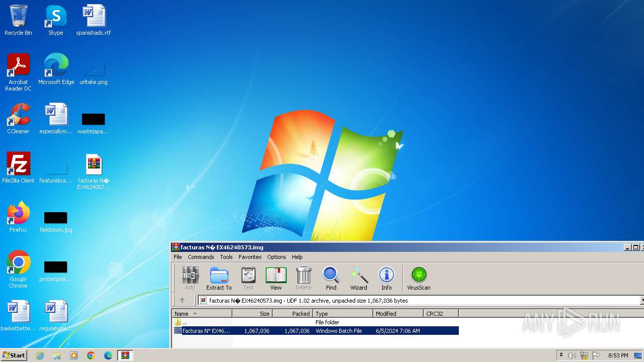
Task: Open Windows Media Player from taskbar
Action: pos(74,355)
